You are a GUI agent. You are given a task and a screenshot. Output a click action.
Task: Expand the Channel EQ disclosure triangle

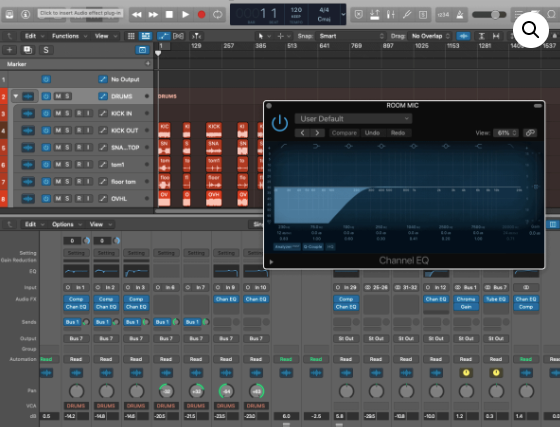tap(271, 262)
